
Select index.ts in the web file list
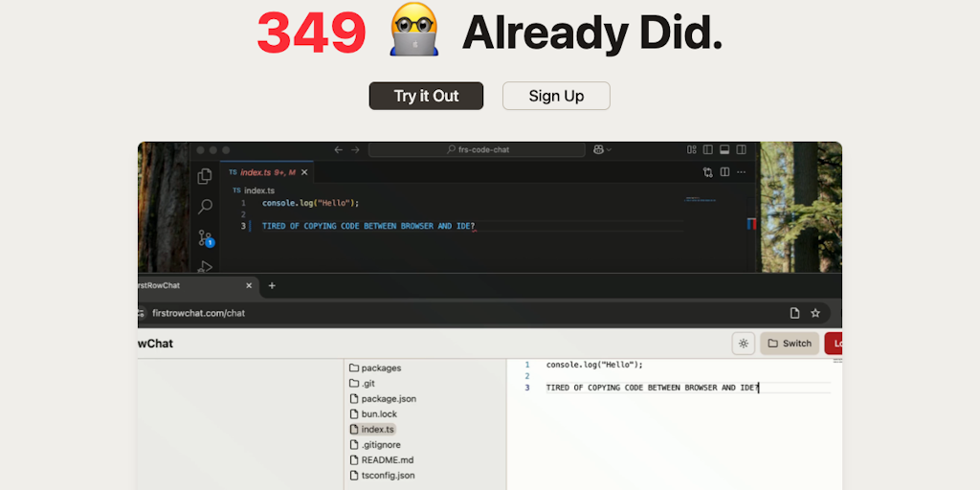click(x=372, y=430)
